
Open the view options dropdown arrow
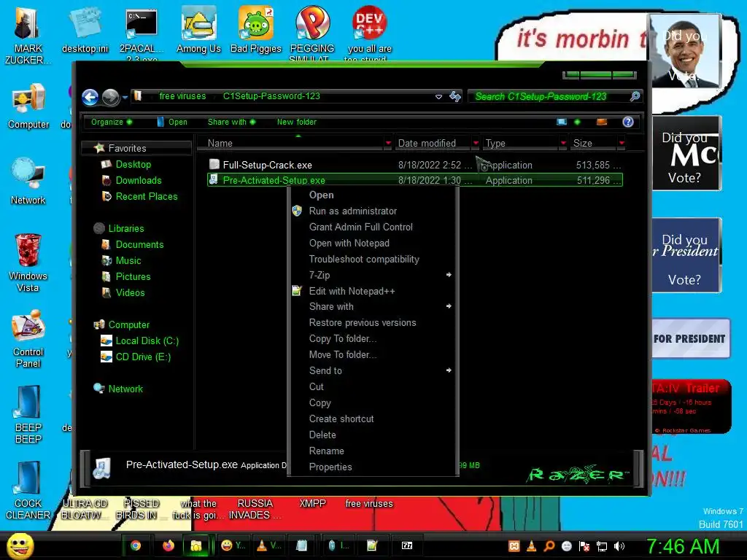577,122
